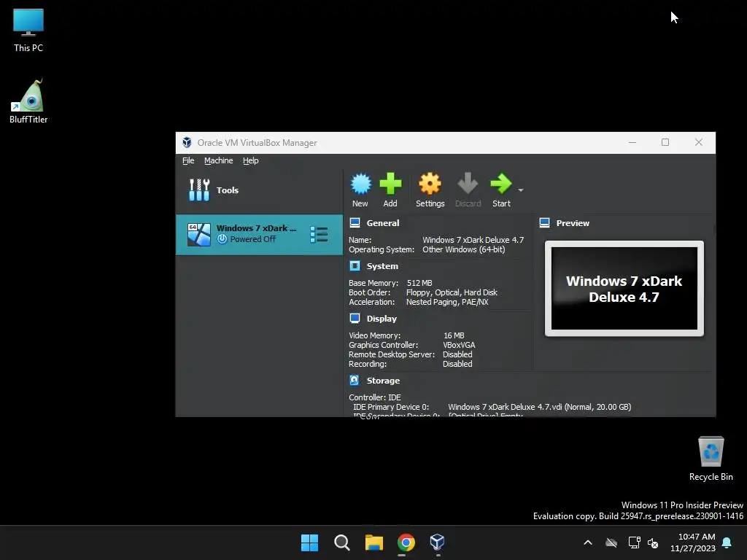
Task: Click the muted volume tray icon
Action: tap(653, 542)
